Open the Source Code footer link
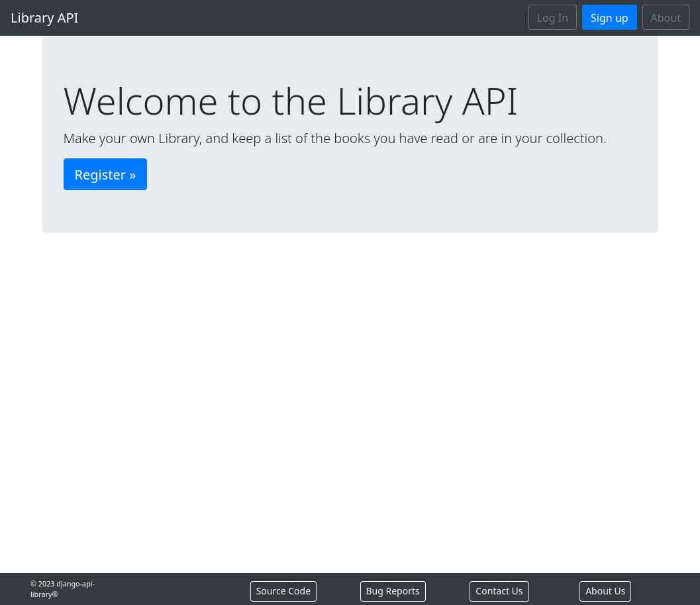 point(283,591)
